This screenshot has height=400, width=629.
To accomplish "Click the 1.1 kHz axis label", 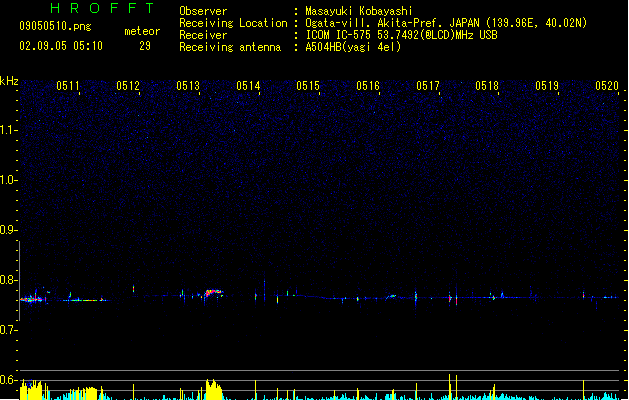I will (x=9, y=130).
